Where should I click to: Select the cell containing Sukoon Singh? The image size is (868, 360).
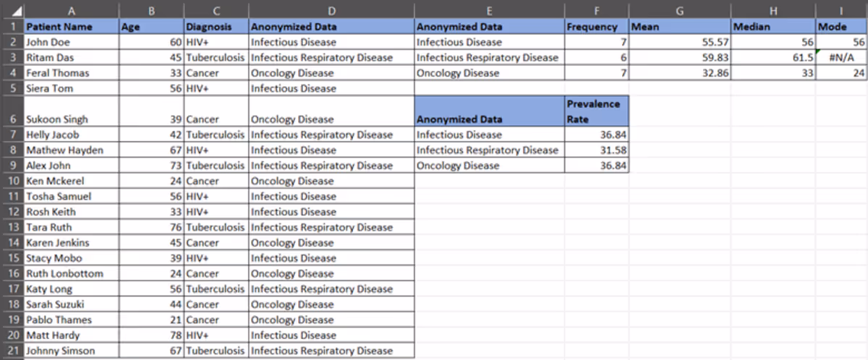click(x=72, y=111)
